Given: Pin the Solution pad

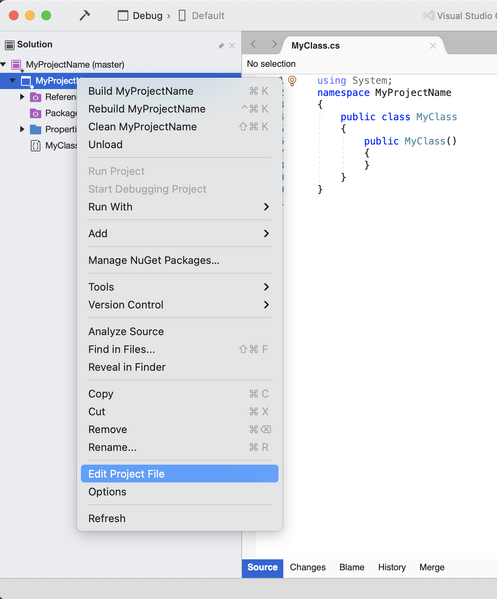Looking at the screenshot, I should (x=221, y=46).
